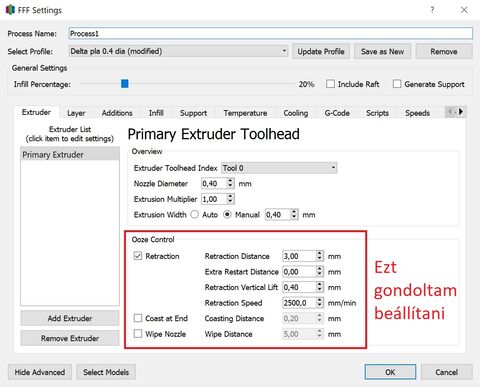Enable the Wipe Nozzle checkbox

tap(138, 334)
